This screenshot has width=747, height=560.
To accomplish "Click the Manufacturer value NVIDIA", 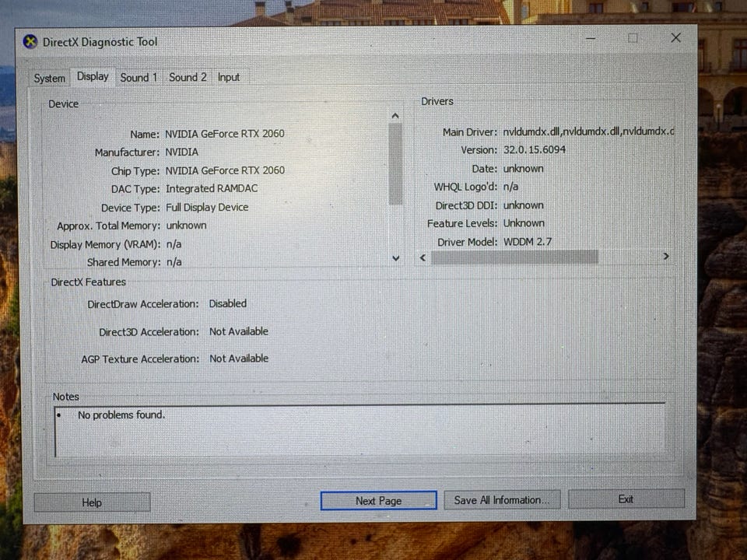I will 181,152.
